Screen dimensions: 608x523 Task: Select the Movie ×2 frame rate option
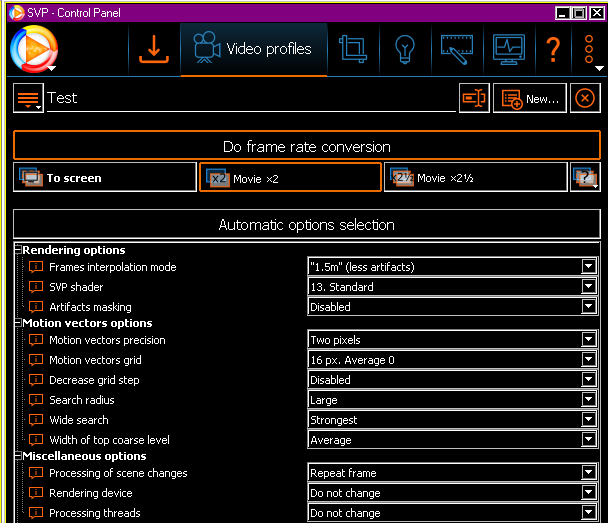290,177
